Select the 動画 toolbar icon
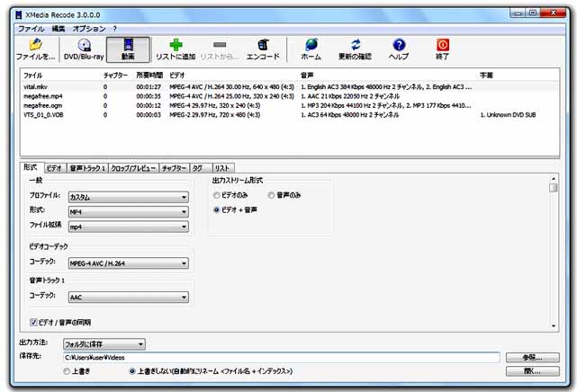577x392 pixels. point(128,45)
